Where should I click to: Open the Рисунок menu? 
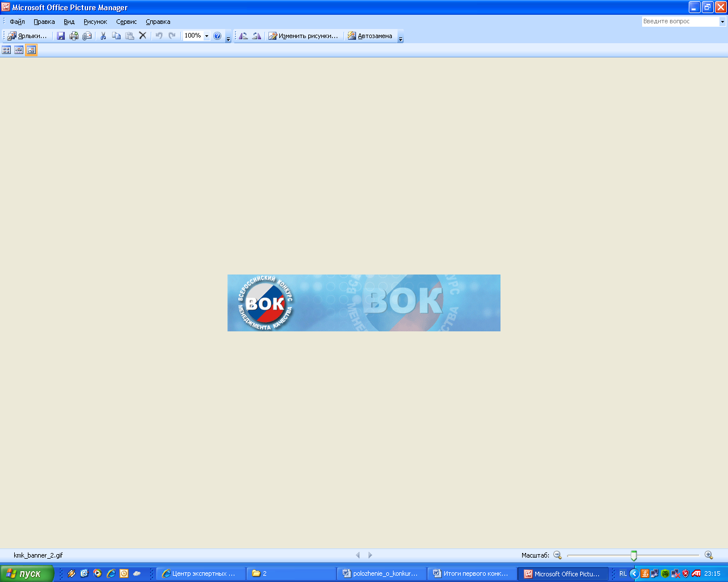tap(95, 22)
